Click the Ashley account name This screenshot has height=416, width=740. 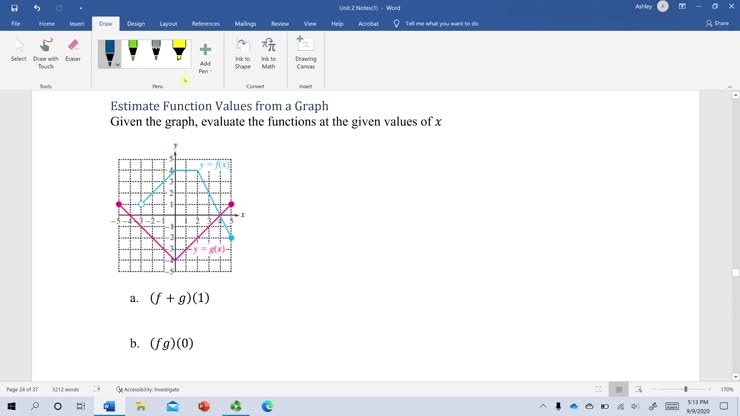click(x=643, y=7)
